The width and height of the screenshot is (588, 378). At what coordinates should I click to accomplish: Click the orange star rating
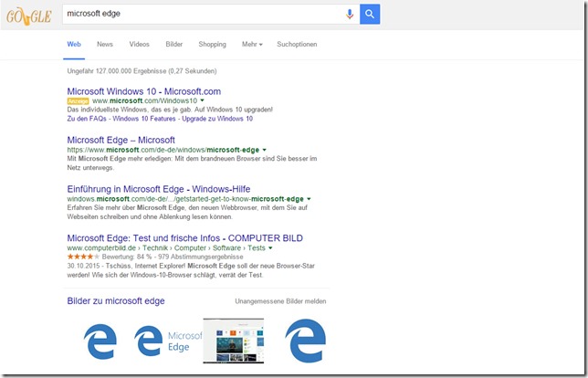(x=83, y=257)
